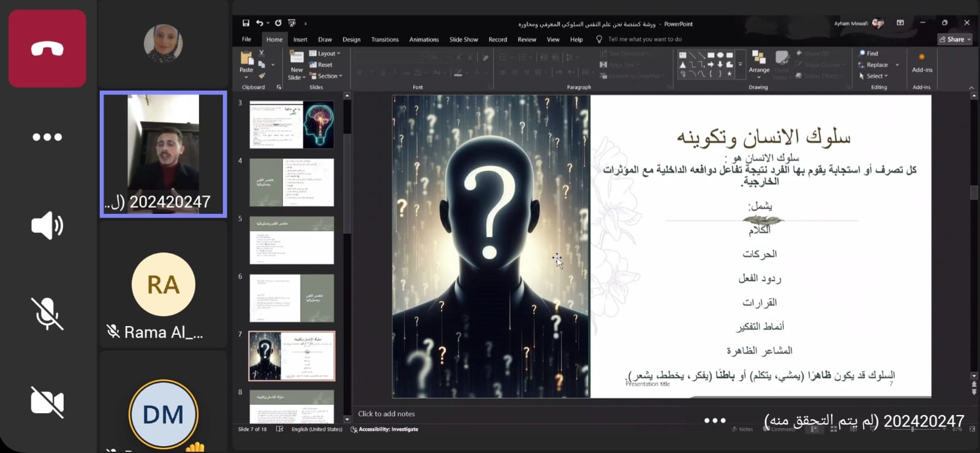Click the Paste clipboard icon
This screenshot has width=980, height=453.
click(x=246, y=59)
